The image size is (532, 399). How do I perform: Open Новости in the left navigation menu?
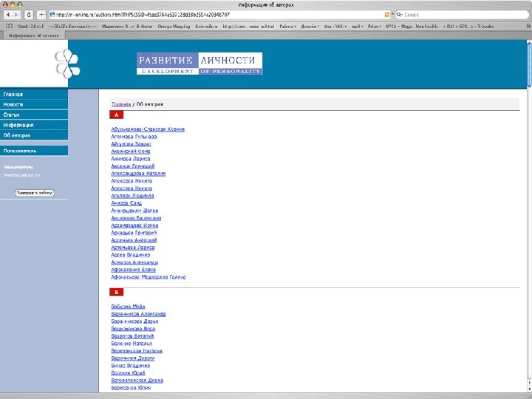point(34,104)
